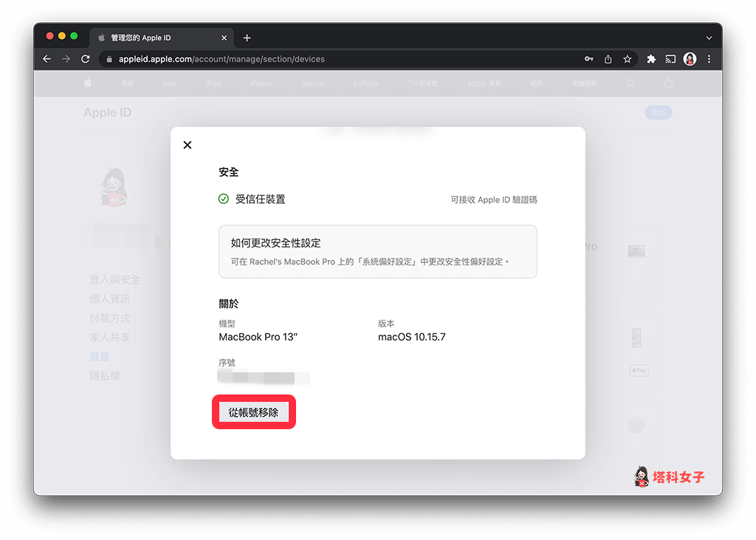Open the Watch navigation item
Viewport: 756px width, 540px height.
pos(313,83)
